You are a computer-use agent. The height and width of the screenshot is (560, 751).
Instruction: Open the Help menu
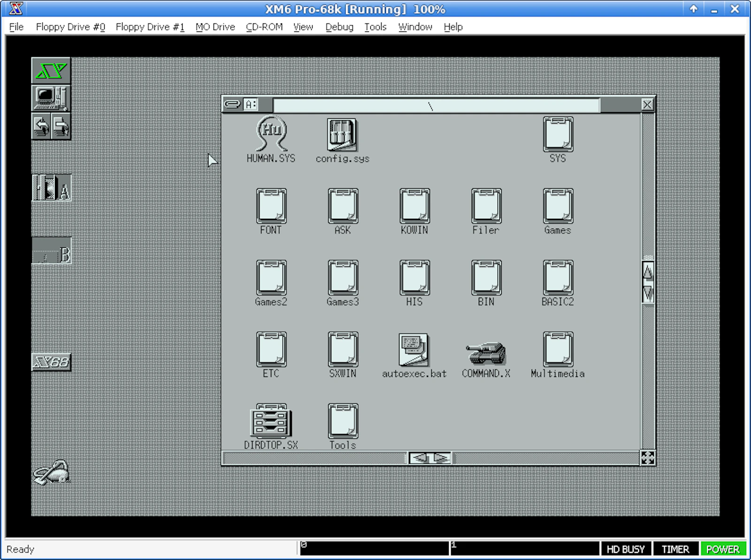[453, 27]
